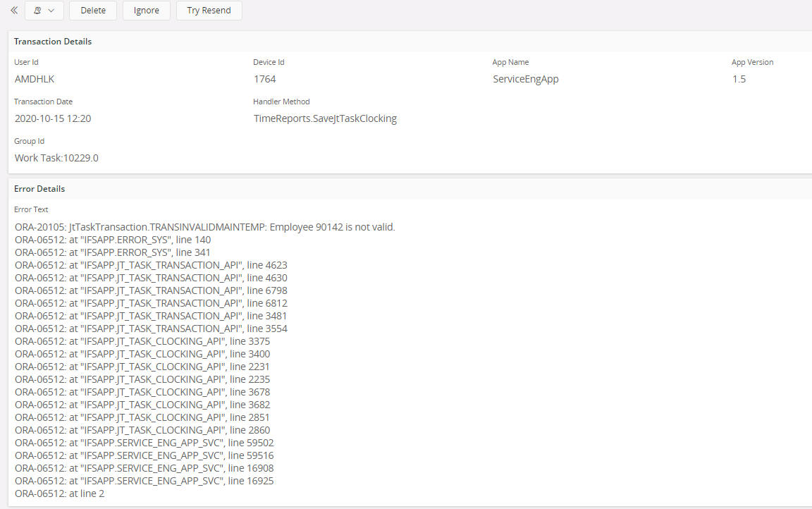Click the SERVICE_ENG_APP_SVC line 59502 entry
The height and width of the screenshot is (509, 812).
click(144, 443)
